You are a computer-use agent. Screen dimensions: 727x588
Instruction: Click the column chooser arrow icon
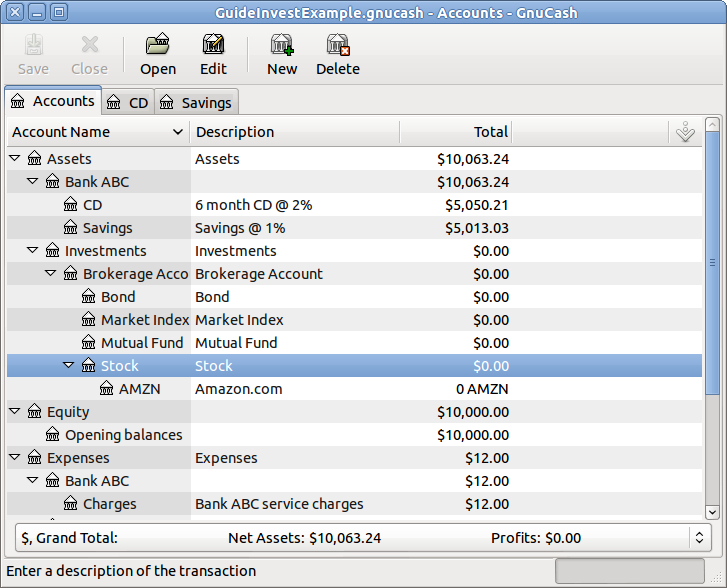pyautogui.click(x=685, y=132)
